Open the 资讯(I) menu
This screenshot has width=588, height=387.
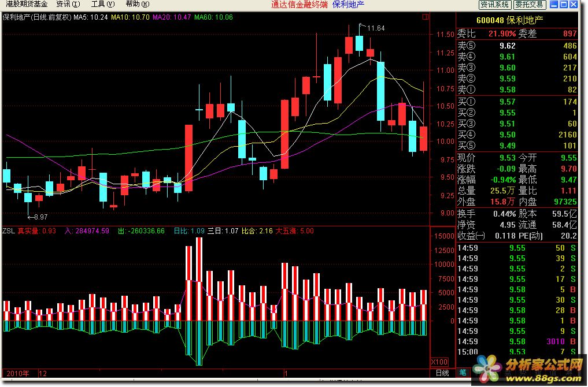tap(68, 4)
